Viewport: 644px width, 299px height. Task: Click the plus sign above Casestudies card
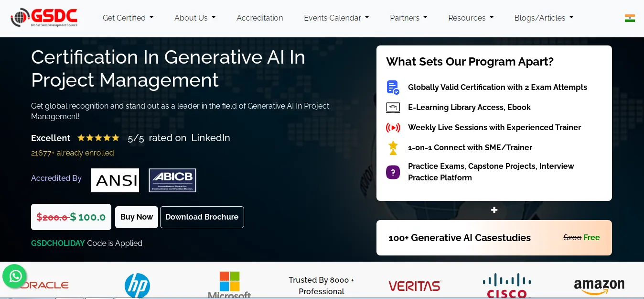click(494, 210)
